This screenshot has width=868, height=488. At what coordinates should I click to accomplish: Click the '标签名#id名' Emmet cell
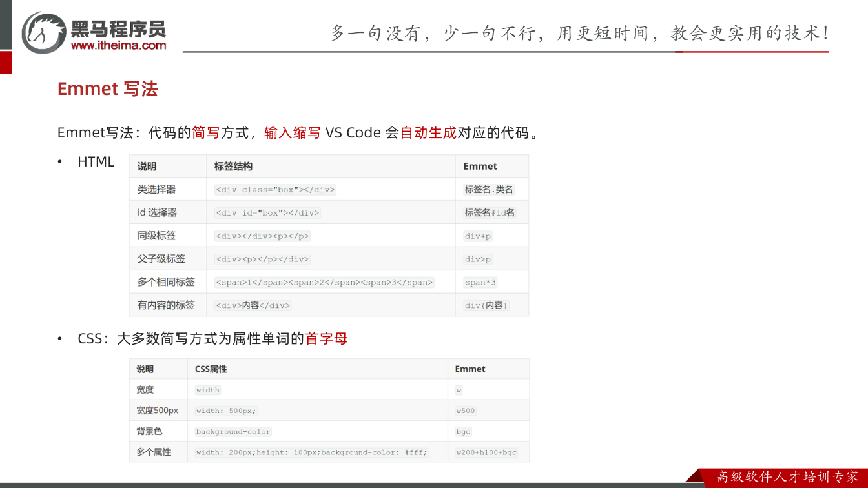(490, 213)
